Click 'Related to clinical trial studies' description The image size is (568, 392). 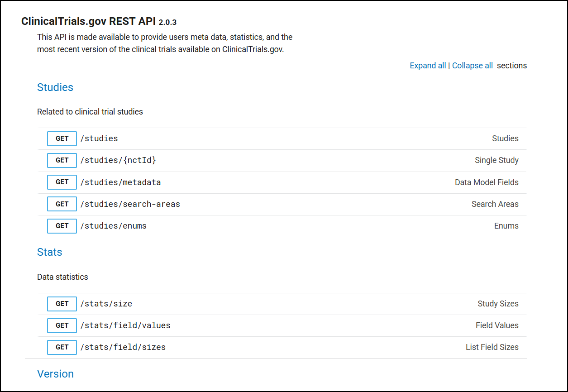click(x=90, y=112)
